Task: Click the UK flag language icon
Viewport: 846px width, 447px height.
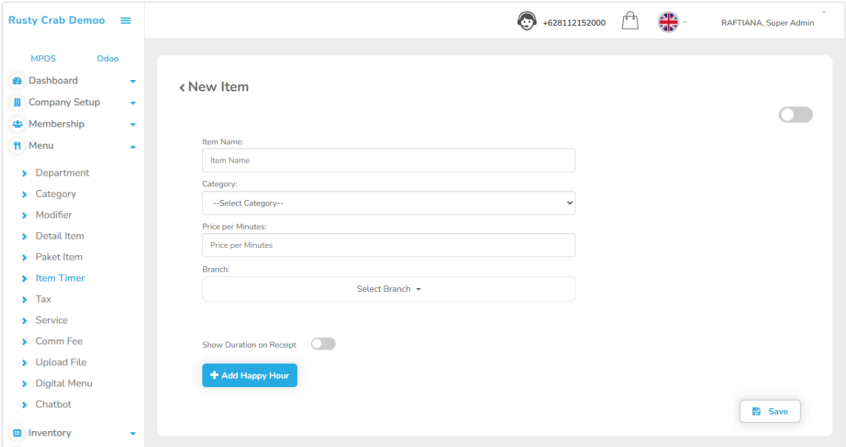Action: click(x=668, y=22)
